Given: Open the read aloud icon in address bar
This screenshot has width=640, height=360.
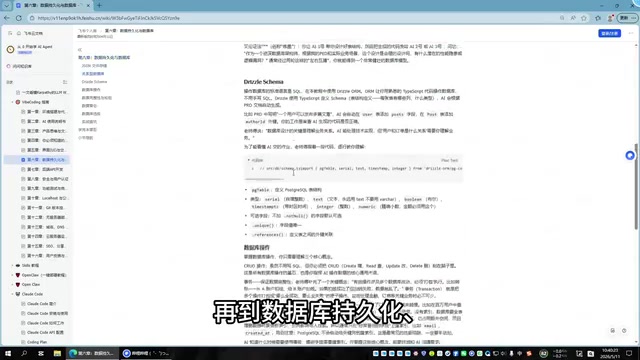Looking at the screenshot, I should 573,18.
